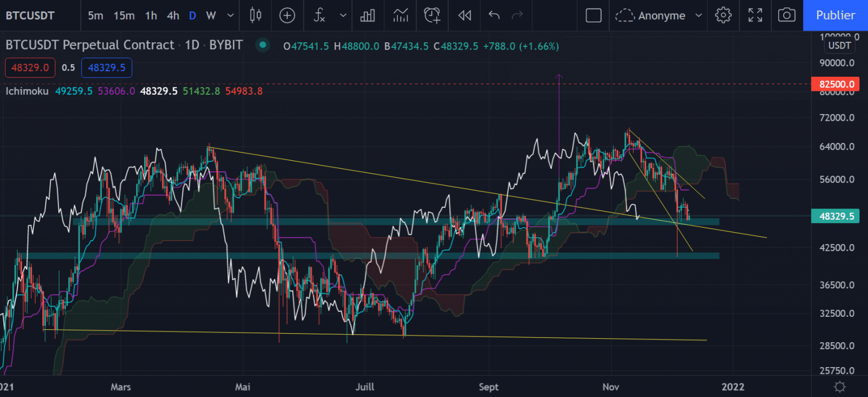Click the Mars label on time axis
The width and height of the screenshot is (868, 397).
point(121,387)
